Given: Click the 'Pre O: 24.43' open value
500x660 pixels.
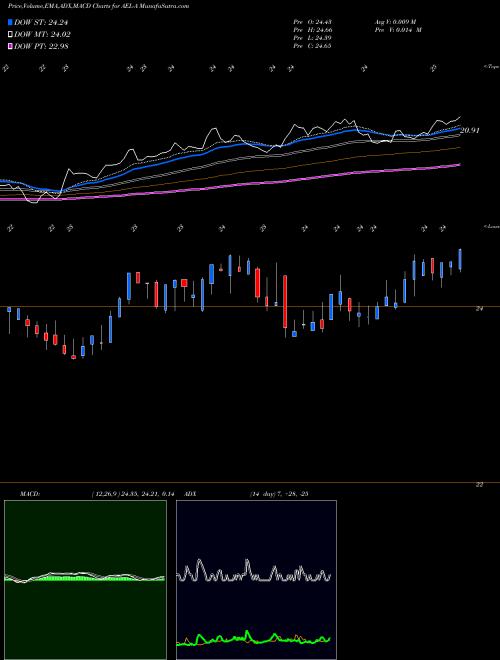Looking at the screenshot, I should [x=312, y=22].
